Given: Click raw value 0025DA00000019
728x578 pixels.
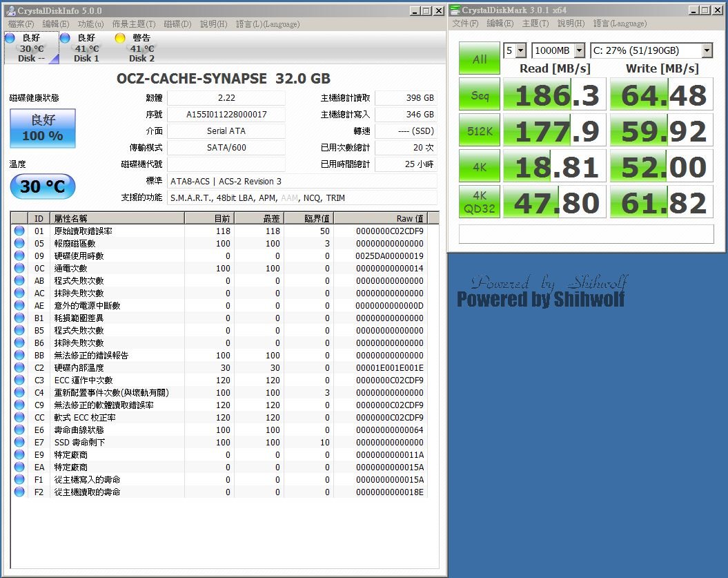Looking at the screenshot, I should point(390,256).
